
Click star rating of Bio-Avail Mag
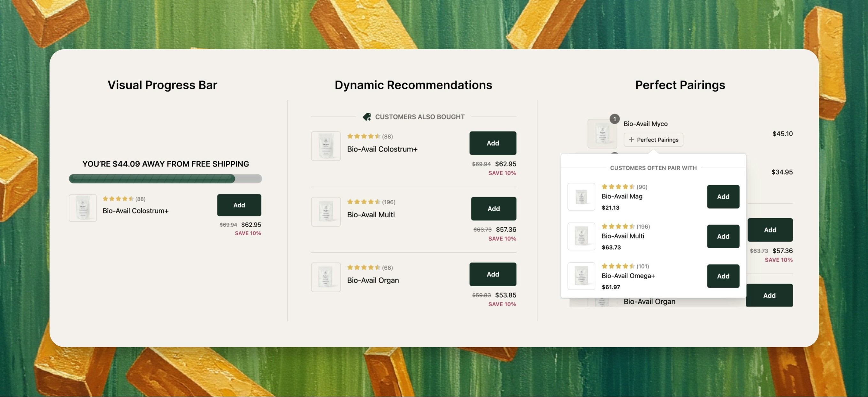[x=618, y=187]
